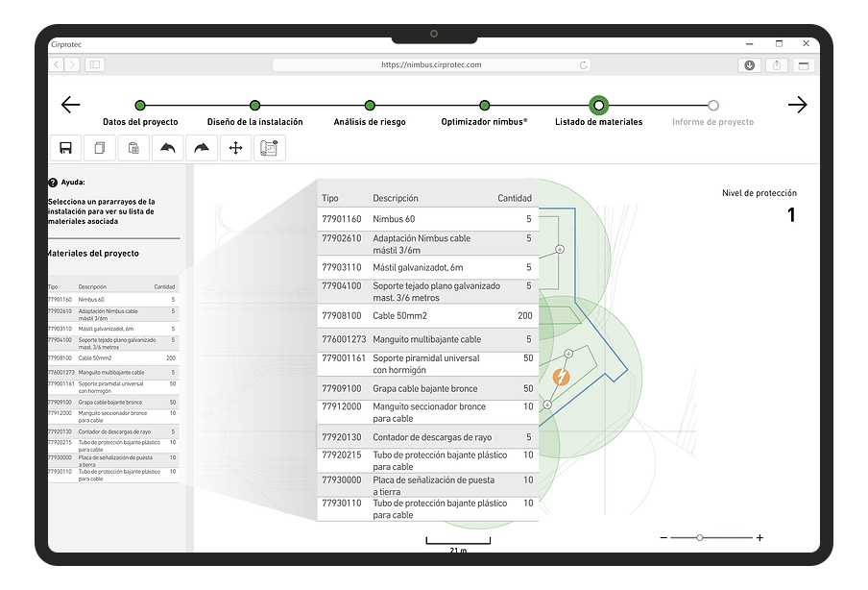Activate the pan/move tool
The width and height of the screenshot is (868, 590).
(x=235, y=147)
